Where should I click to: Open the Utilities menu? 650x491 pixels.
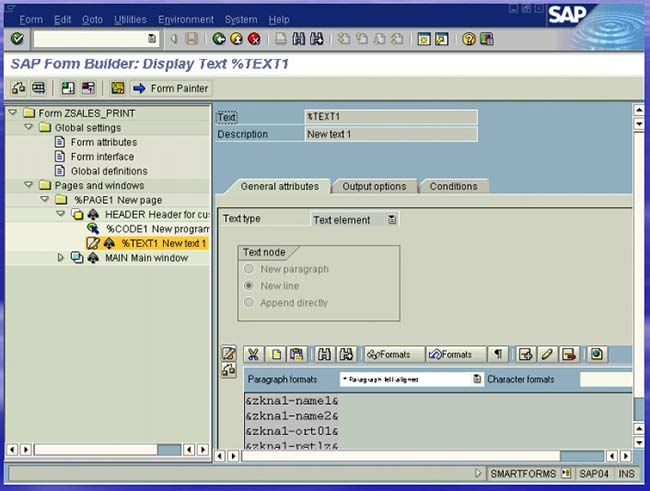(x=130, y=19)
